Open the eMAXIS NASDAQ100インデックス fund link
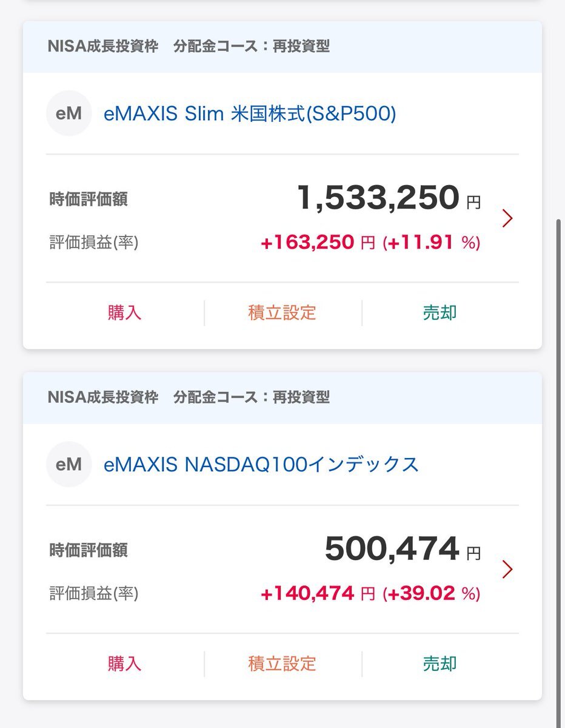 [x=261, y=465]
